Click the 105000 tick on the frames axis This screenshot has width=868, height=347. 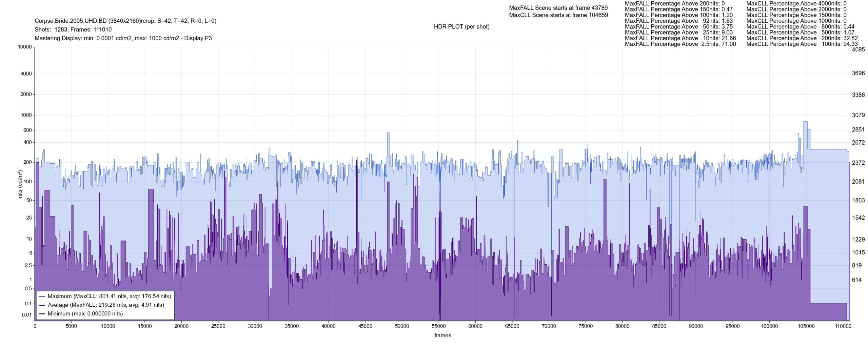tap(806, 326)
